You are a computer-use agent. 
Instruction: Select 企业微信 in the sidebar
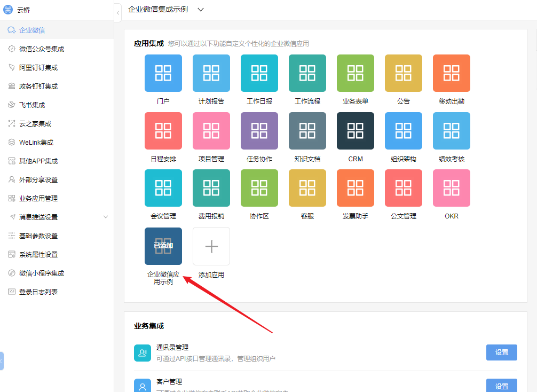click(x=57, y=30)
